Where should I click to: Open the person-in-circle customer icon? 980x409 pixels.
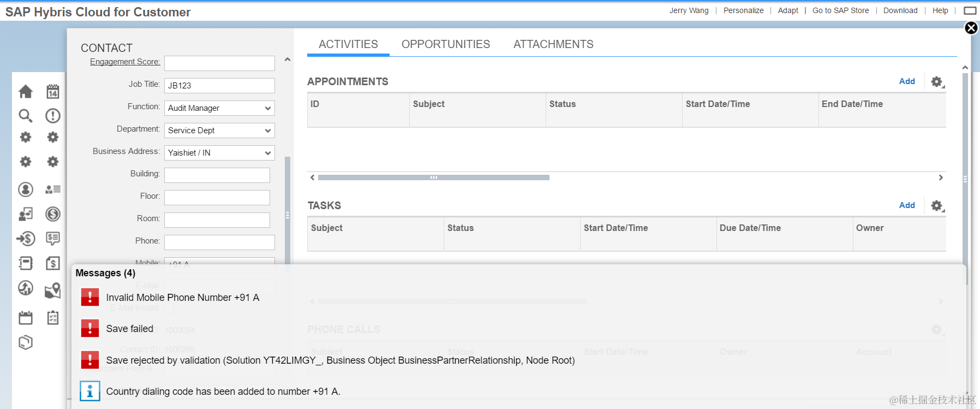(26, 189)
